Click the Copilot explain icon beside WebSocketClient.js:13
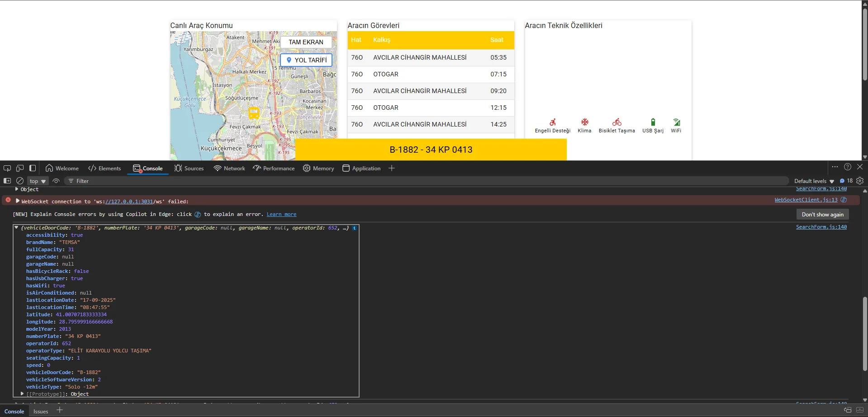The height and width of the screenshot is (417, 868). [x=844, y=200]
